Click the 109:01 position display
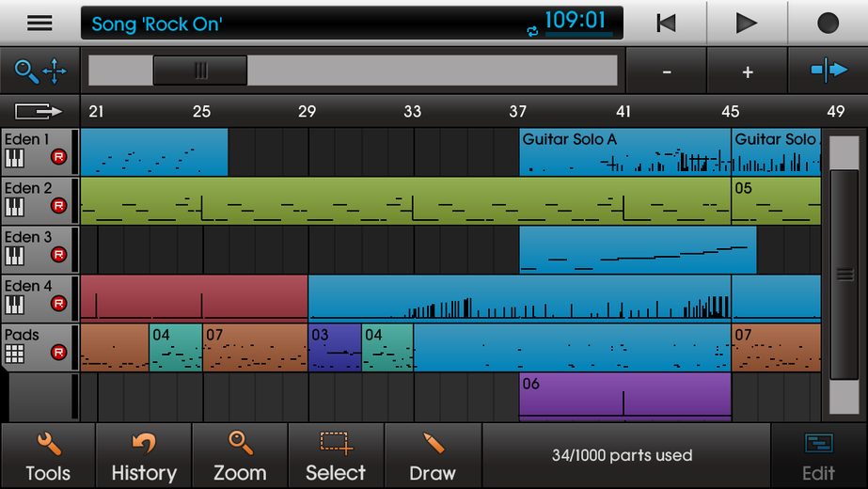The width and height of the screenshot is (868, 489). coord(576,21)
